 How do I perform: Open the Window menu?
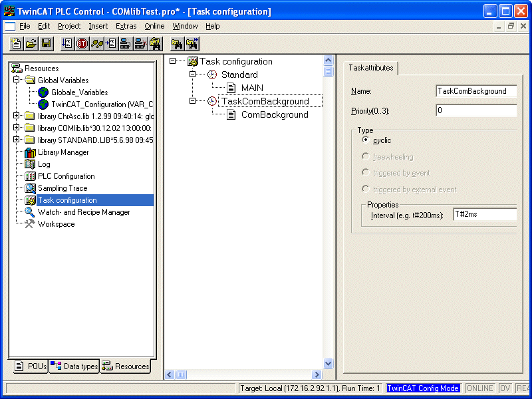tap(185, 26)
